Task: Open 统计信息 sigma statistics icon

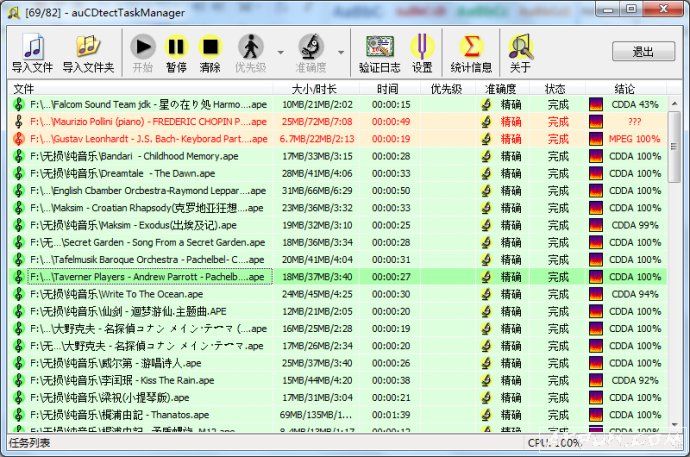Action: (471, 47)
